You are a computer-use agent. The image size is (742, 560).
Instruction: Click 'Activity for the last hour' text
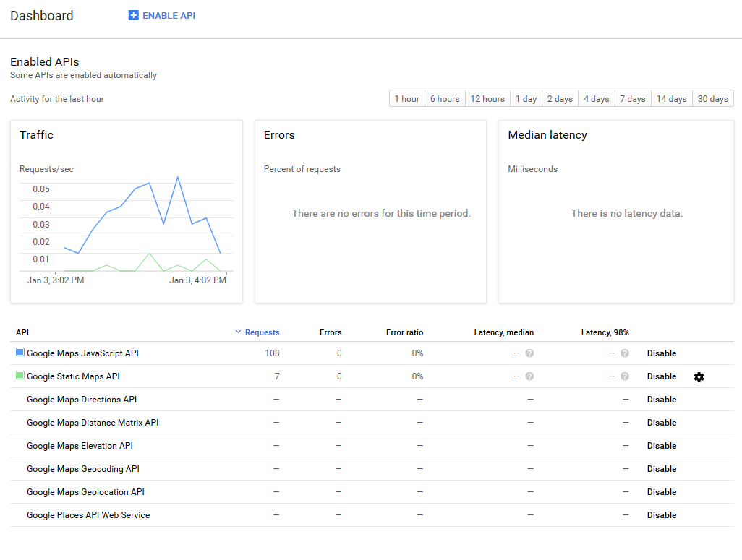pyautogui.click(x=57, y=99)
